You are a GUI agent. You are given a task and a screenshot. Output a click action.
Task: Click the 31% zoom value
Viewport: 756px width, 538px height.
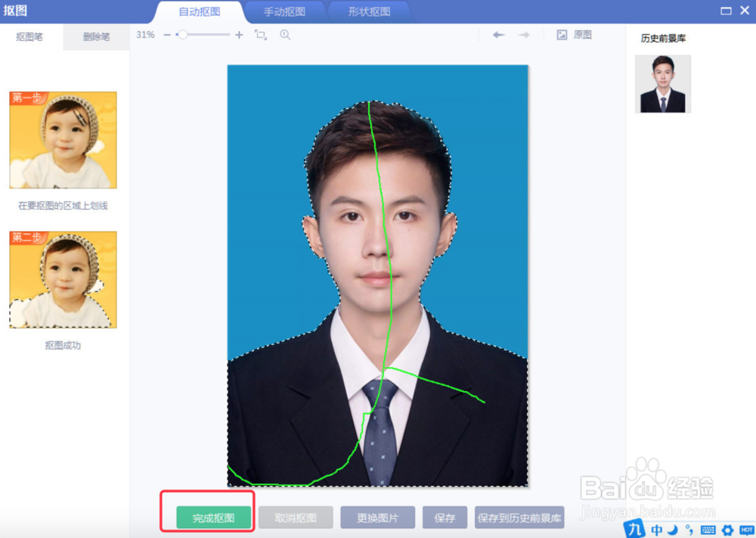coord(145,35)
